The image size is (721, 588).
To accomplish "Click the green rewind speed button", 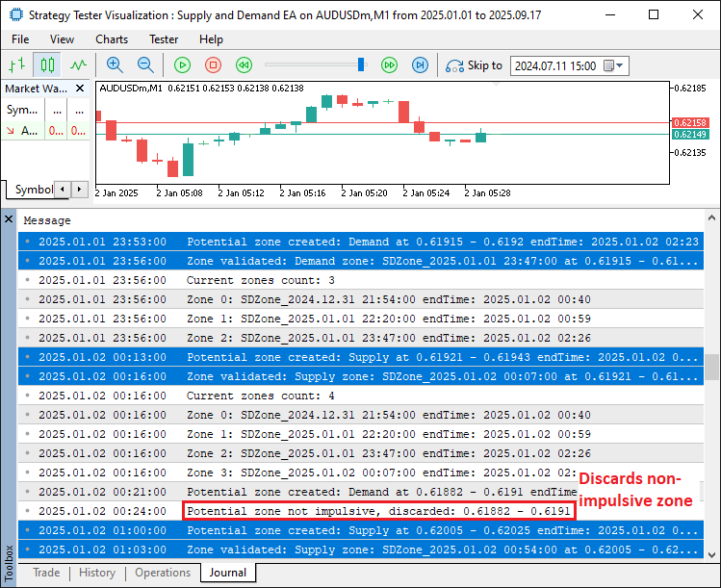I will click(244, 65).
